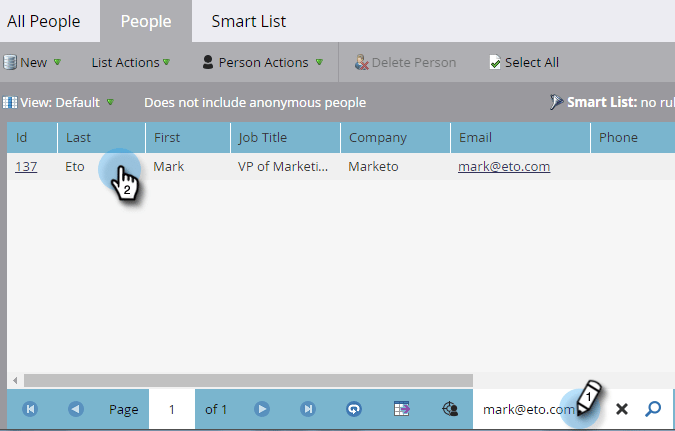Click the person target icon in footer
The width and height of the screenshot is (675, 431).
450,409
